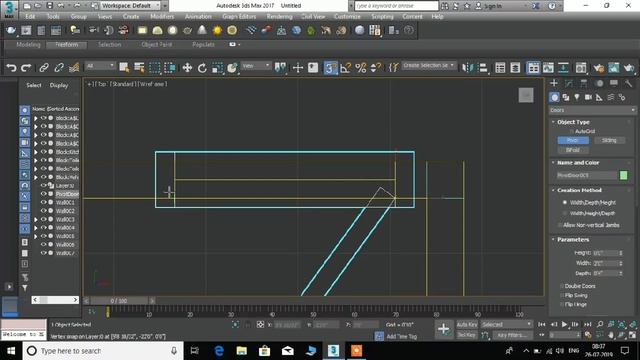Open the Doors object category dropdown
This screenshot has width=640, height=360.
point(592,110)
